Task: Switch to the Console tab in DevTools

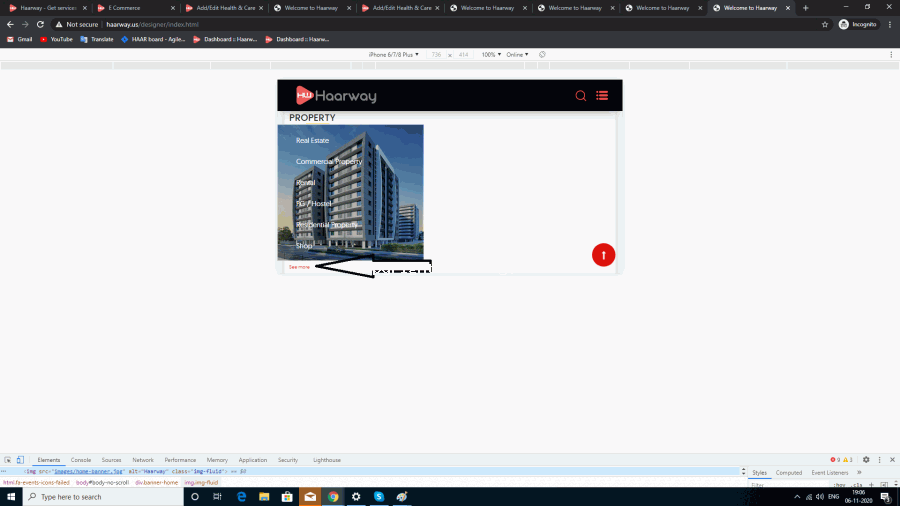Action: (81, 460)
